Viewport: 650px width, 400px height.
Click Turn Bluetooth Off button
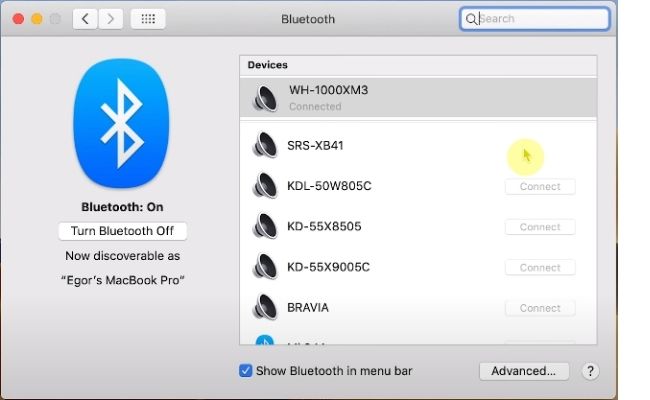tap(122, 231)
